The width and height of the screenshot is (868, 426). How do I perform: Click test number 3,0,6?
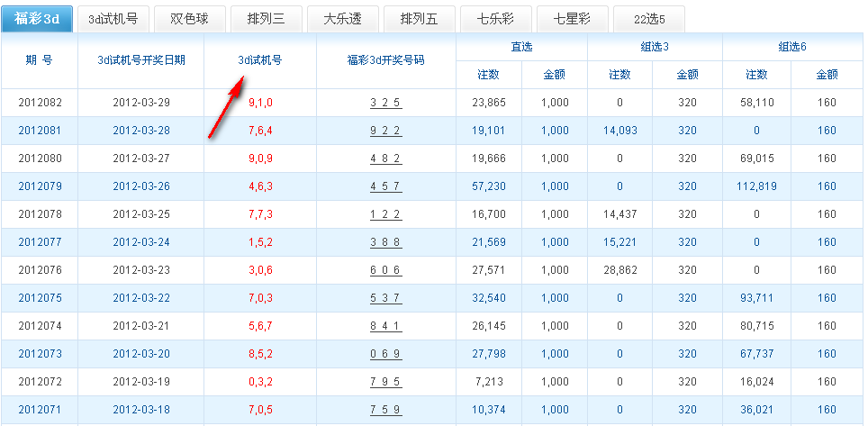[261, 270]
